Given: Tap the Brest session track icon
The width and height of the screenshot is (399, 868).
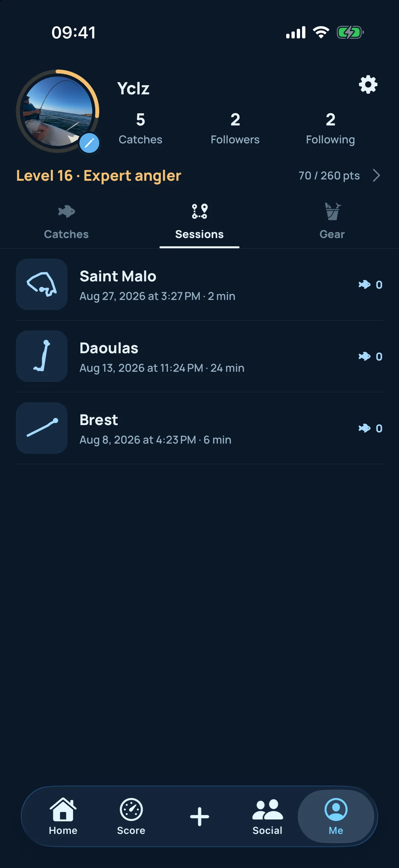Looking at the screenshot, I should (42, 428).
